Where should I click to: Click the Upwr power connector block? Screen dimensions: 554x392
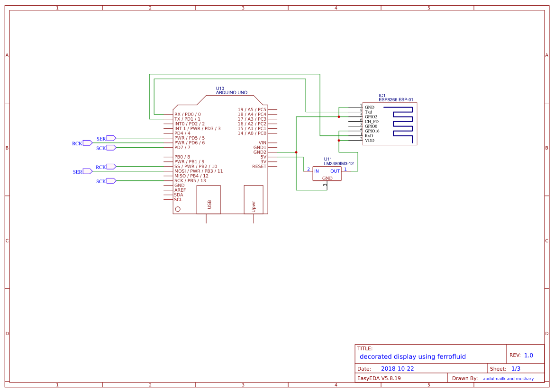coord(254,200)
